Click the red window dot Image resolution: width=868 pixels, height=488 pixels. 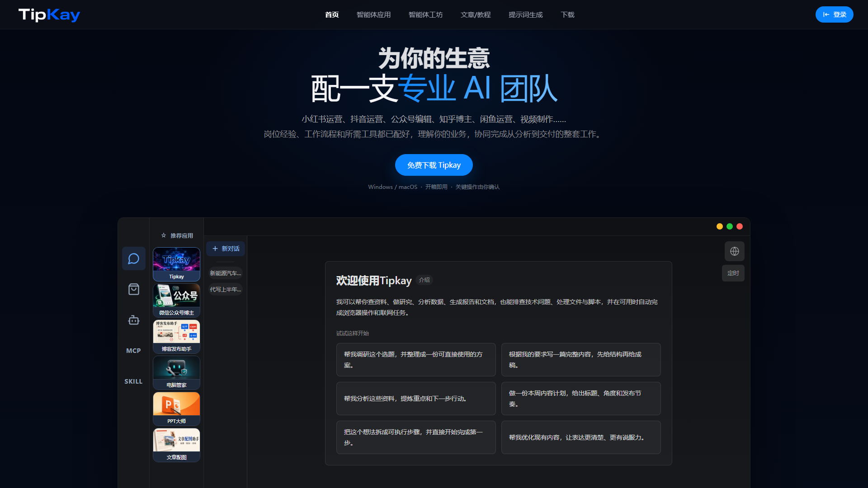coord(740,226)
